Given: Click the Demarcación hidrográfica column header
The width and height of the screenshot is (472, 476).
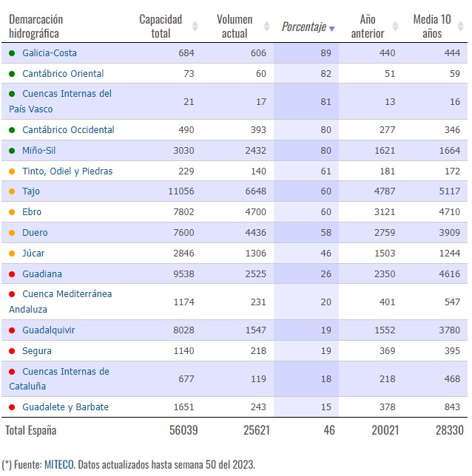Looking at the screenshot, I should coord(36,27).
